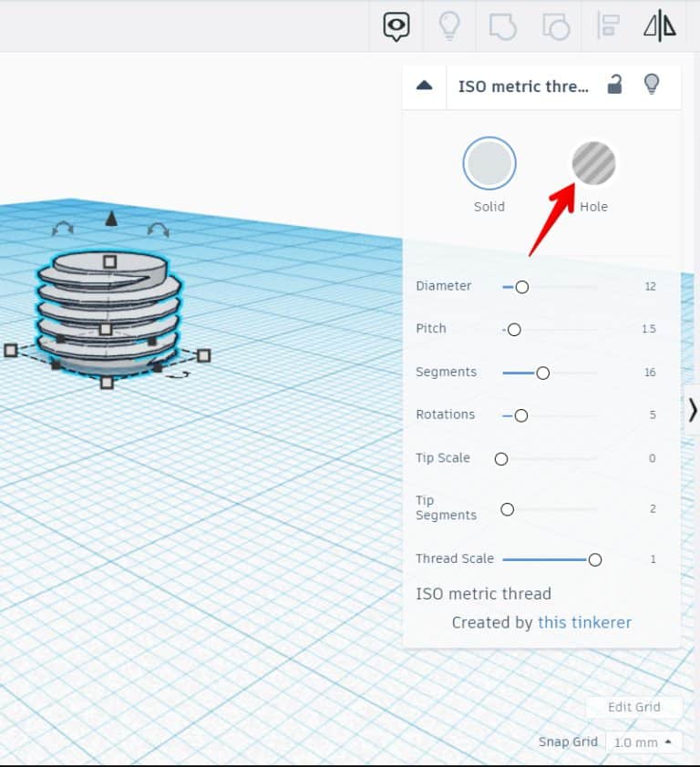This screenshot has height=767, width=700.
Task: Adjust the Diameter slider handle
Action: [522, 287]
